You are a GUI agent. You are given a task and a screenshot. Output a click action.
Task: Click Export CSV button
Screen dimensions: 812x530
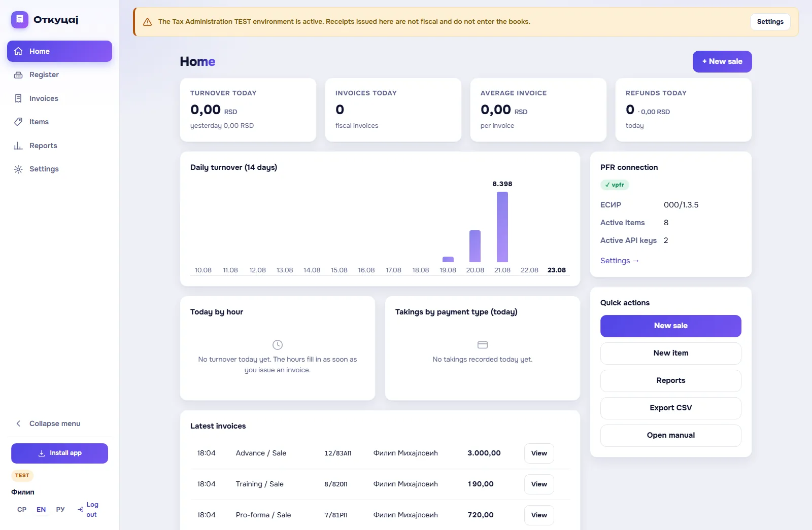tap(670, 408)
